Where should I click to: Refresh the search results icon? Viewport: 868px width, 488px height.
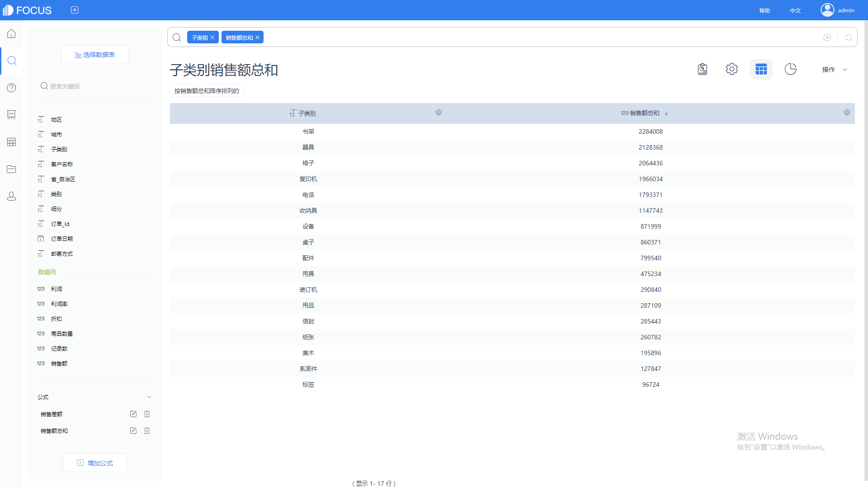pyautogui.click(x=849, y=38)
